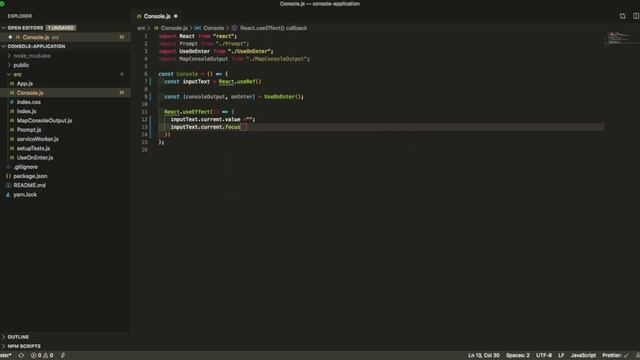Click the symbol icon before Console in breadcrumbs
The width and height of the screenshot is (640, 360).
pos(198,28)
